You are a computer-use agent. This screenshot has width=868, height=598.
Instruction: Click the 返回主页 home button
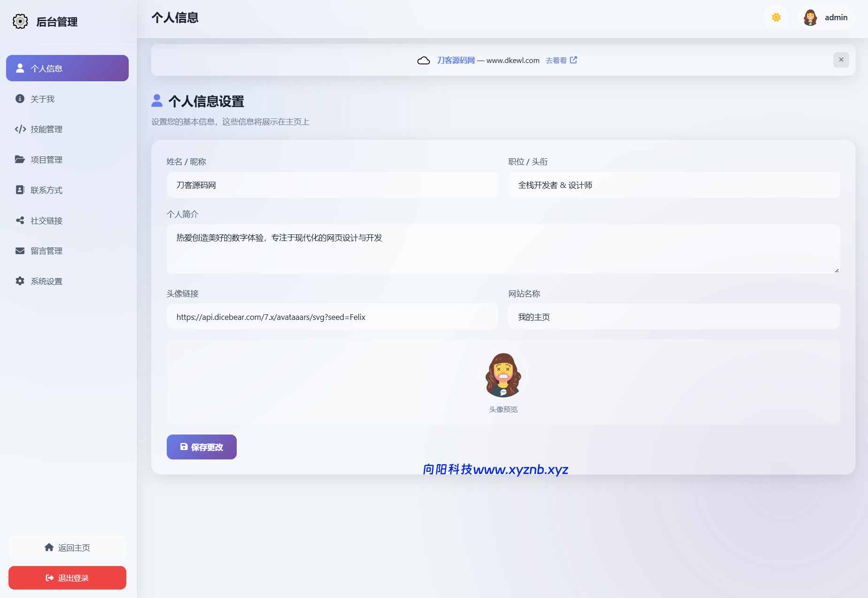(67, 547)
